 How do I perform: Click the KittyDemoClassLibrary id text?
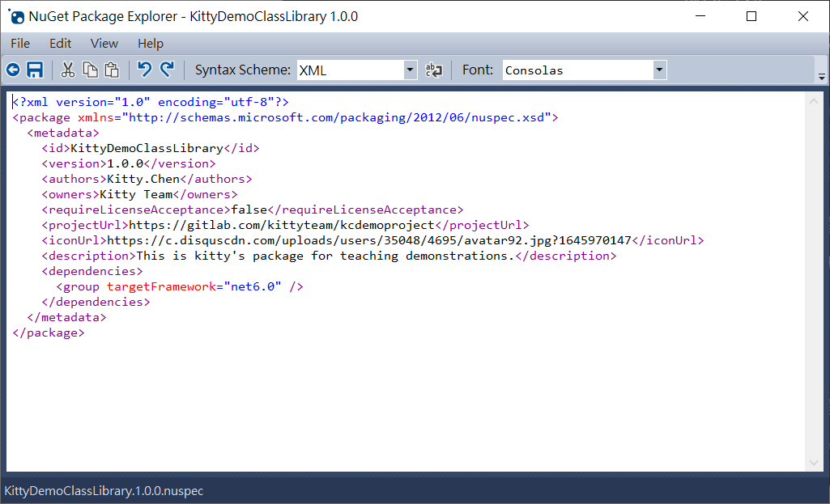[147, 148]
